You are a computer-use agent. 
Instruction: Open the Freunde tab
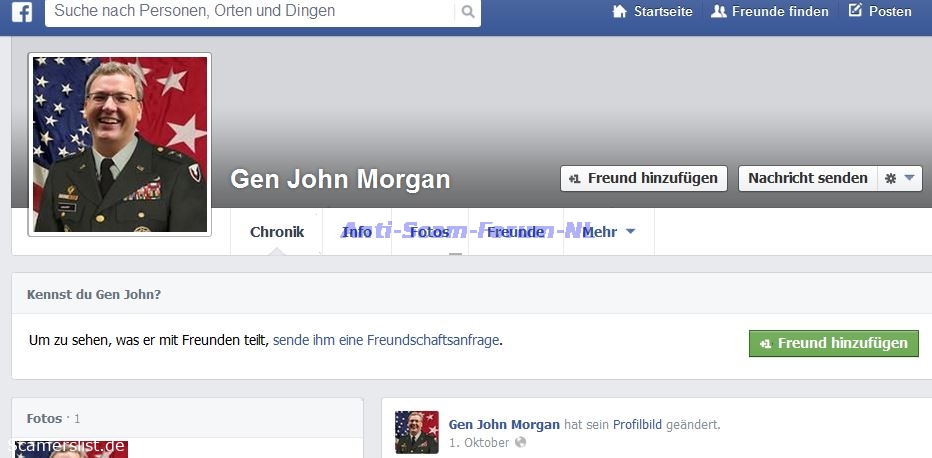(516, 232)
